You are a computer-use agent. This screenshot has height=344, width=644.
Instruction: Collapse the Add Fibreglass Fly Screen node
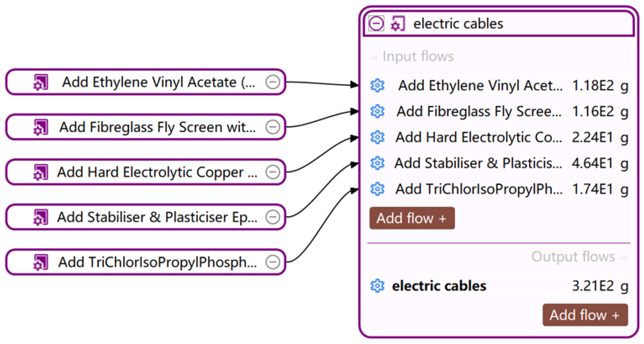pos(272,127)
